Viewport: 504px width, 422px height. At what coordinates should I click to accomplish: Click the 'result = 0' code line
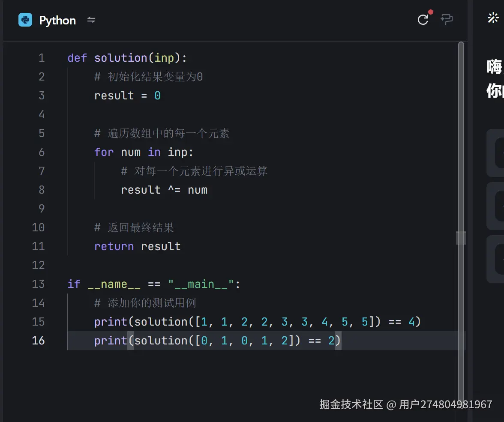[x=127, y=96]
